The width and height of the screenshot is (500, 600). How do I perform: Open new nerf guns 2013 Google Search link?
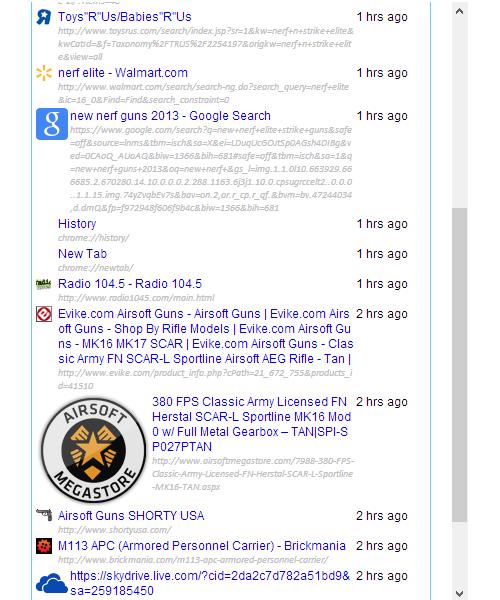tap(170, 116)
